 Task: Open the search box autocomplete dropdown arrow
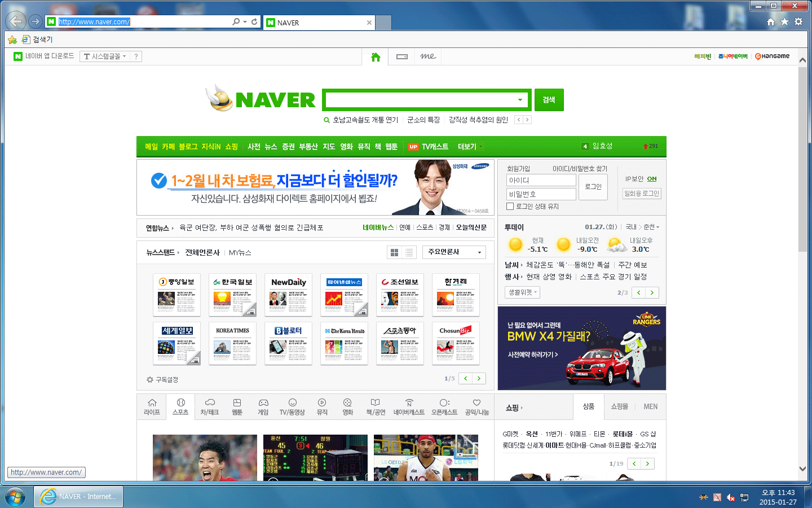(x=520, y=100)
